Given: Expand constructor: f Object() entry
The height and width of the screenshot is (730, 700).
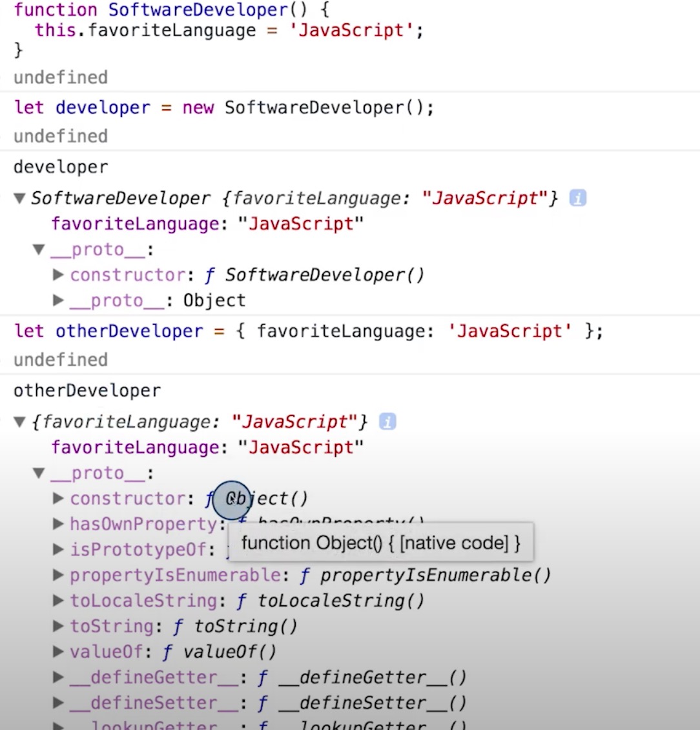Looking at the screenshot, I should (x=58, y=499).
